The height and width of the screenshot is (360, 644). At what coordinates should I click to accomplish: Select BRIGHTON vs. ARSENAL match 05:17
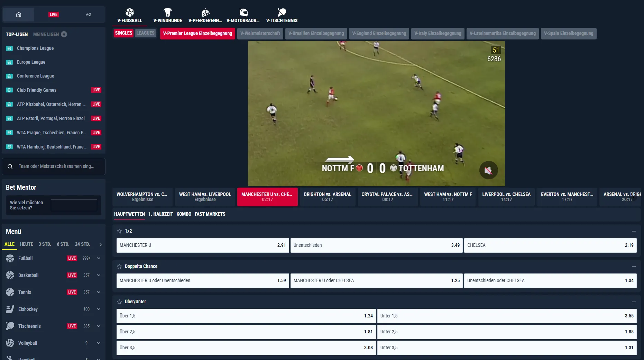coord(328,197)
